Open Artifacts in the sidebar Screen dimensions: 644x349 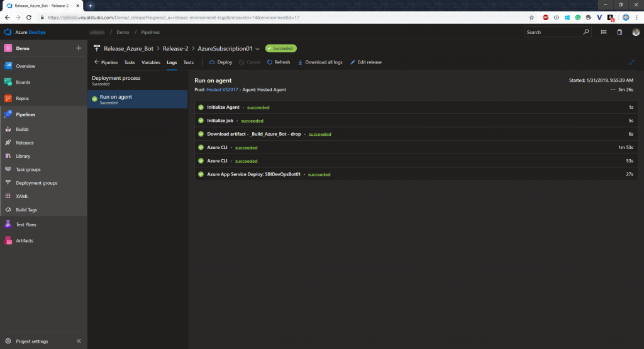click(x=25, y=241)
